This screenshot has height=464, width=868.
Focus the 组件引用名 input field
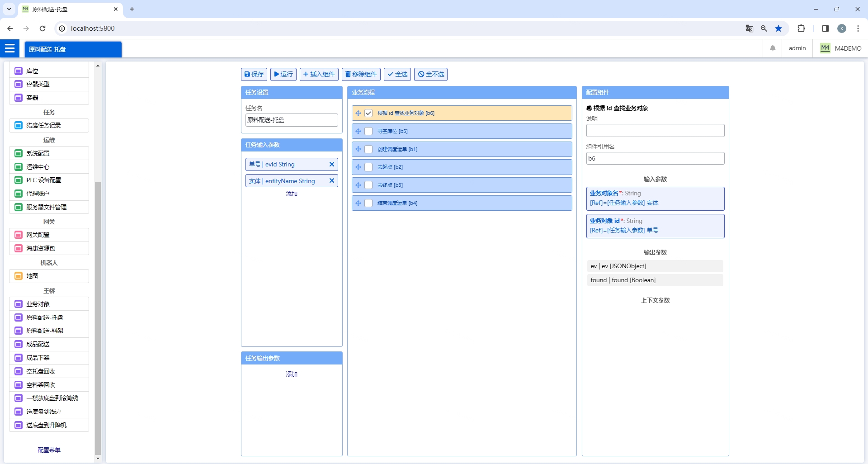655,158
